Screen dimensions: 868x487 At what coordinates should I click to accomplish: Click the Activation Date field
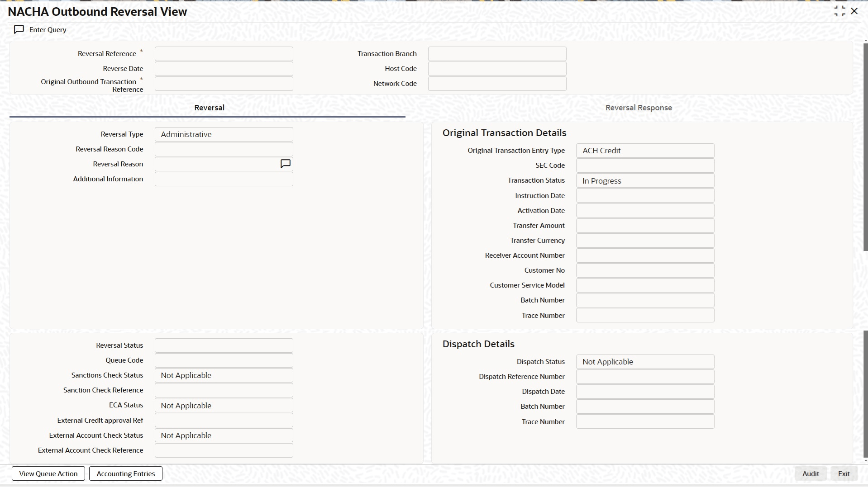point(645,210)
